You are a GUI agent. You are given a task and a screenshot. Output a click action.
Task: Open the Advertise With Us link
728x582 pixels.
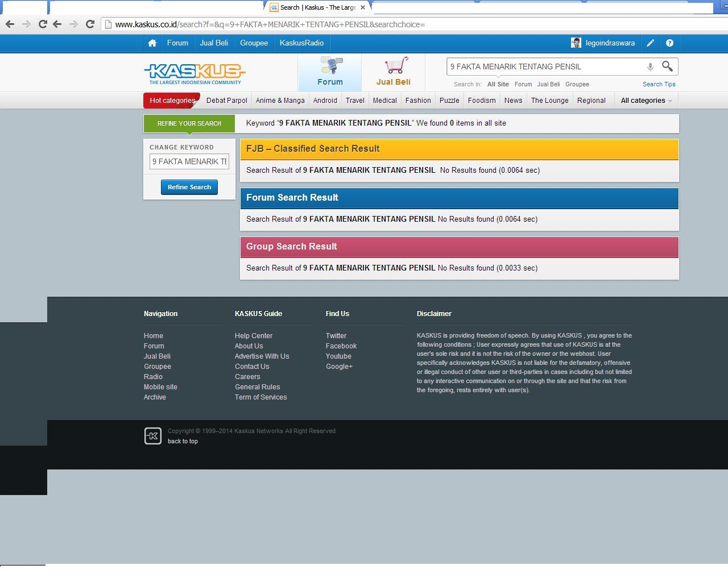[x=262, y=356]
